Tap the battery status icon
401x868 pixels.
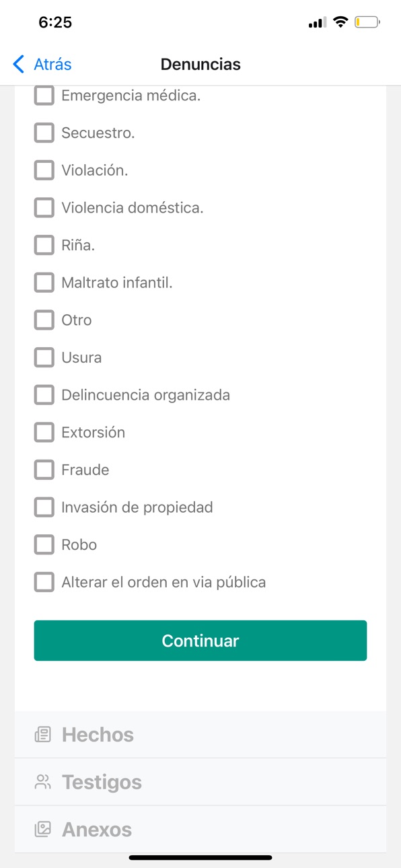367,22
